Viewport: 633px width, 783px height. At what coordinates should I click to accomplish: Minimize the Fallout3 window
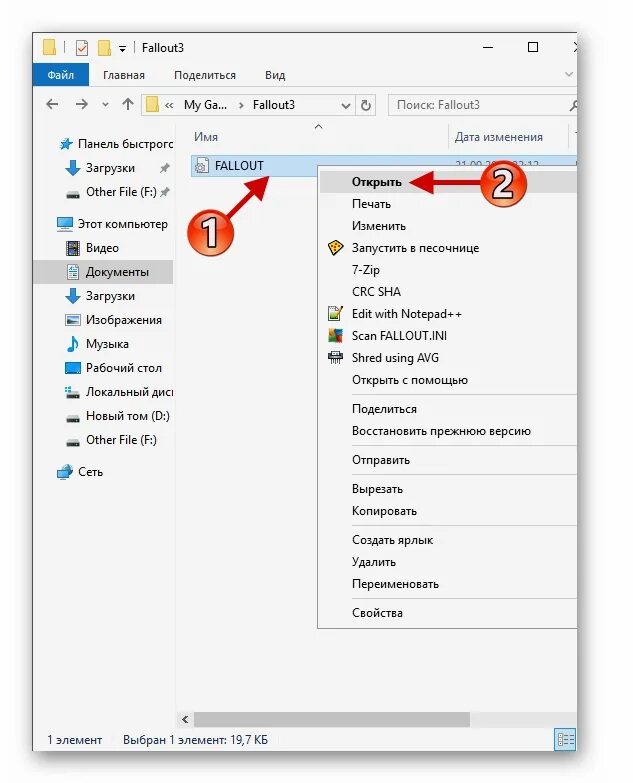(x=488, y=47)
